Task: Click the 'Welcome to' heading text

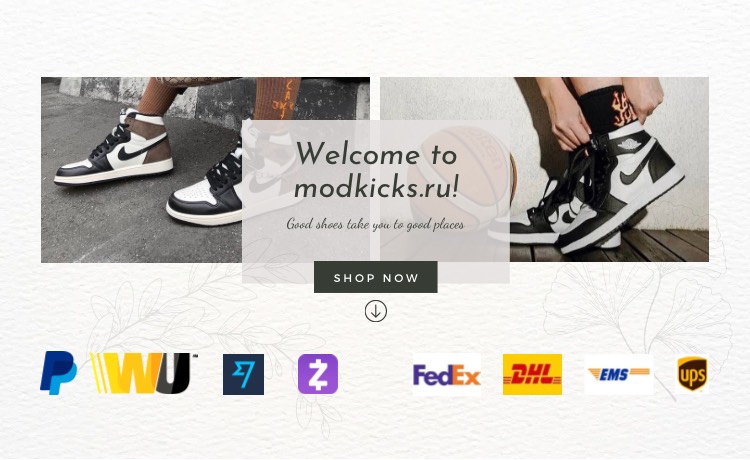Action: [376, 154]
